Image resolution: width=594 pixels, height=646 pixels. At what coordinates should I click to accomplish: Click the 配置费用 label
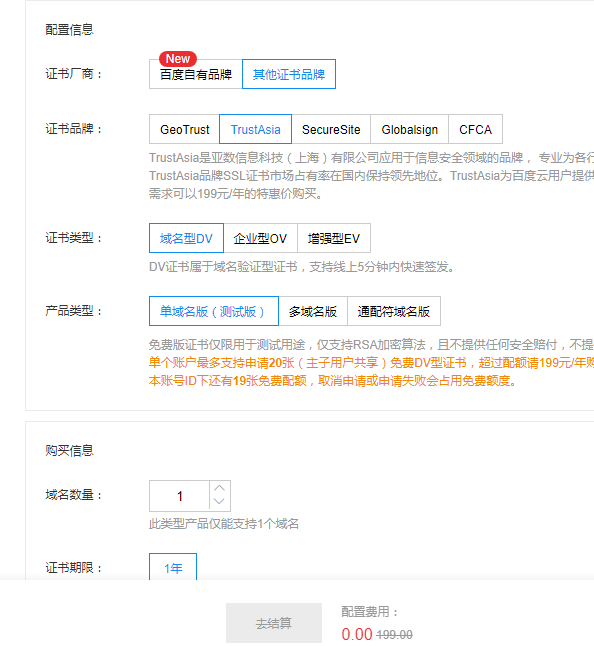[370, 612]
